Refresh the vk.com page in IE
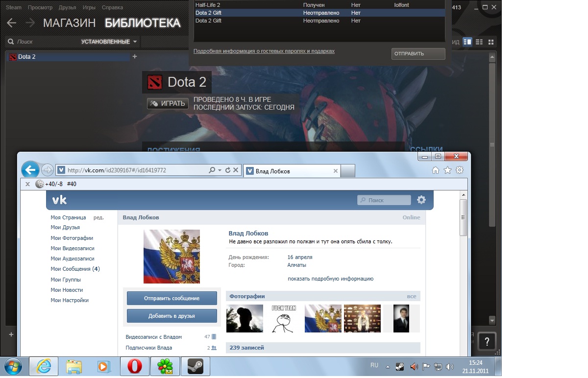The image size is (588, 378). click(227, 170)
